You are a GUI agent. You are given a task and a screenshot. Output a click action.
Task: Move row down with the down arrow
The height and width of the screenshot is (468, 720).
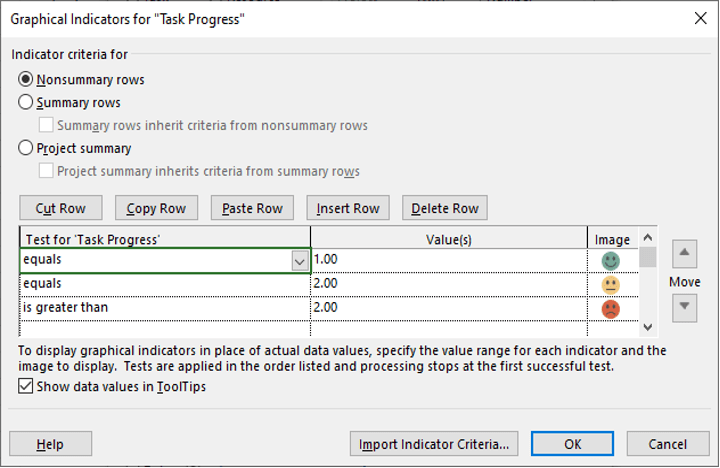[x=684, y=308]
